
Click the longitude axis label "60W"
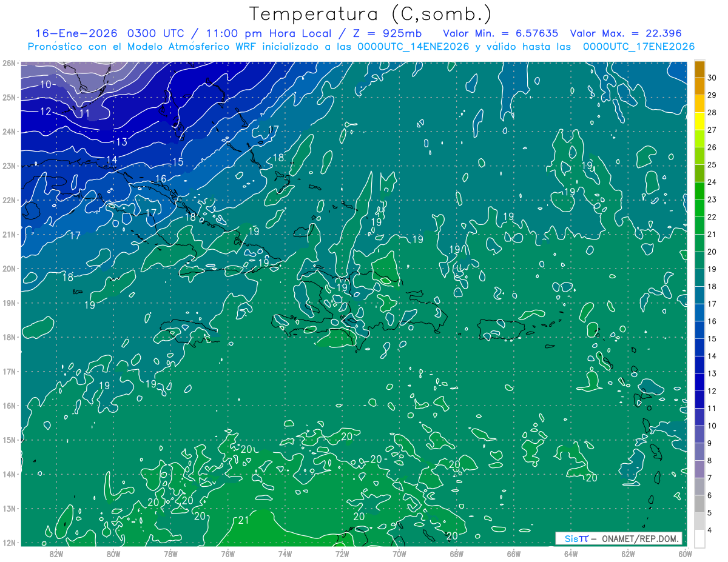[x=685, y=554]
